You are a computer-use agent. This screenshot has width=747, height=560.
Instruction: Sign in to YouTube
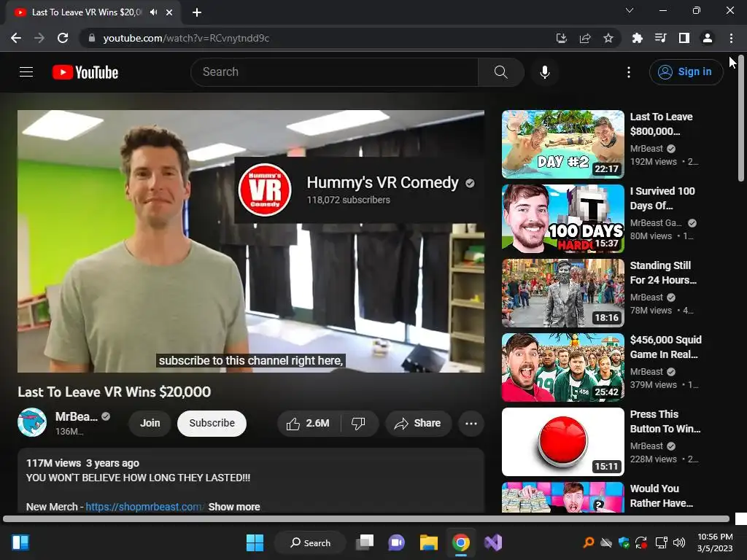(x=686, y=72)
